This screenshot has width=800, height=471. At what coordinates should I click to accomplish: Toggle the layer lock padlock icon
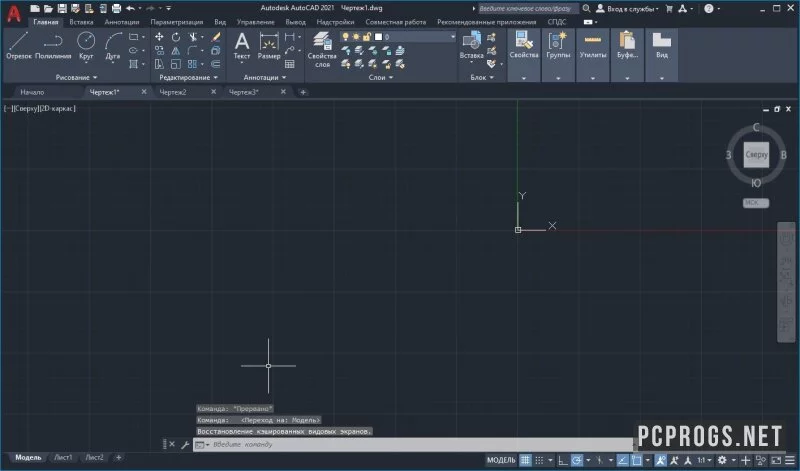(366, 37)
